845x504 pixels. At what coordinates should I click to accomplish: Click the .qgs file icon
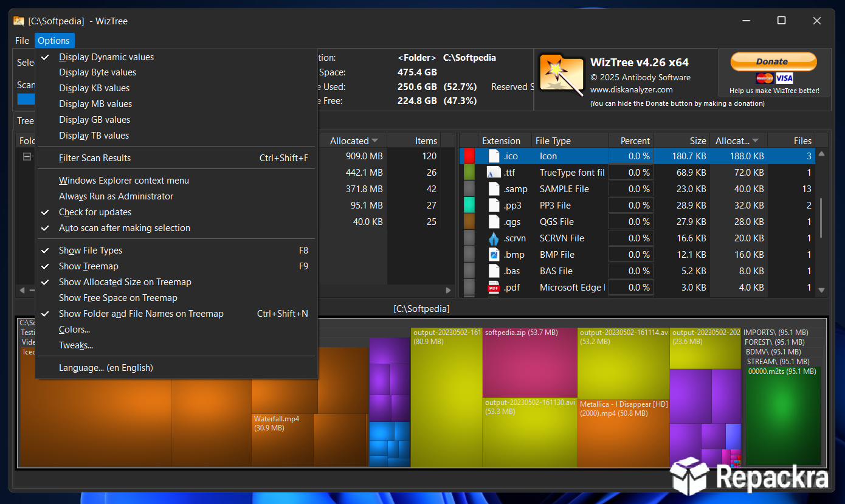(494, 222)
